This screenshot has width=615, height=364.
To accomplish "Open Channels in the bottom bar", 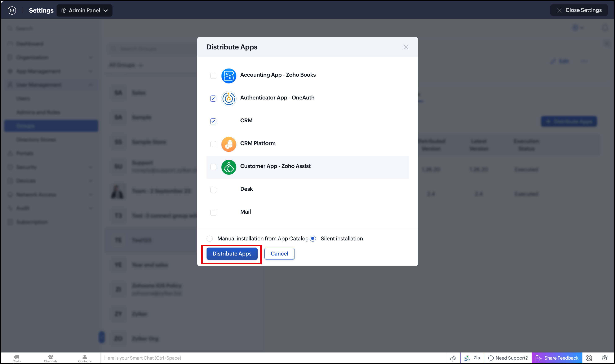I will tap(50, 358).
